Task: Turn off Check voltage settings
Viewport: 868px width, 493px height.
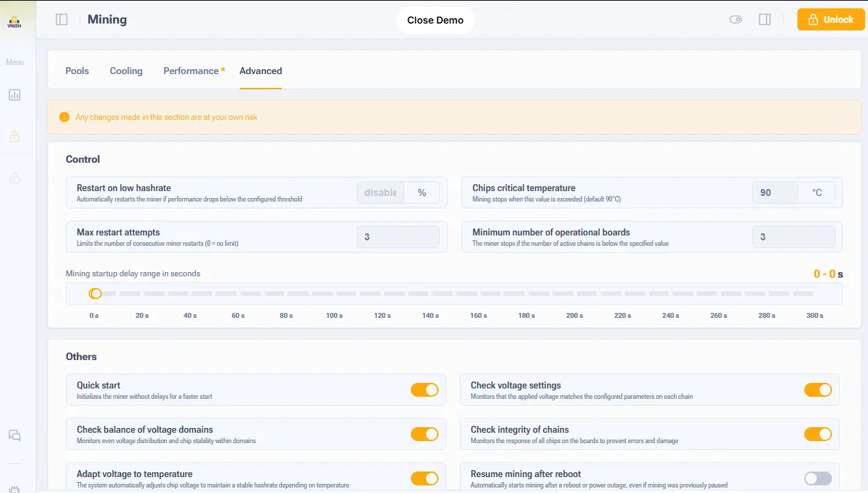Action: pyautogui.click(x=817, y=390)
